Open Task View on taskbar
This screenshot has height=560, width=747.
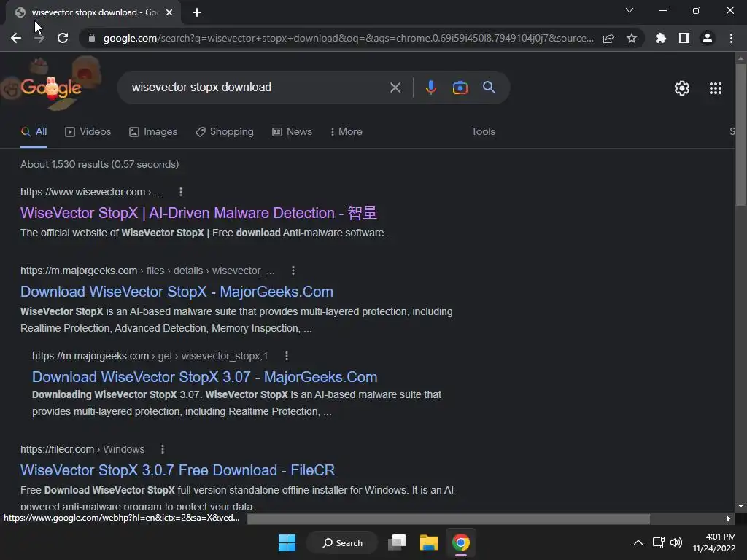[397, 542]
